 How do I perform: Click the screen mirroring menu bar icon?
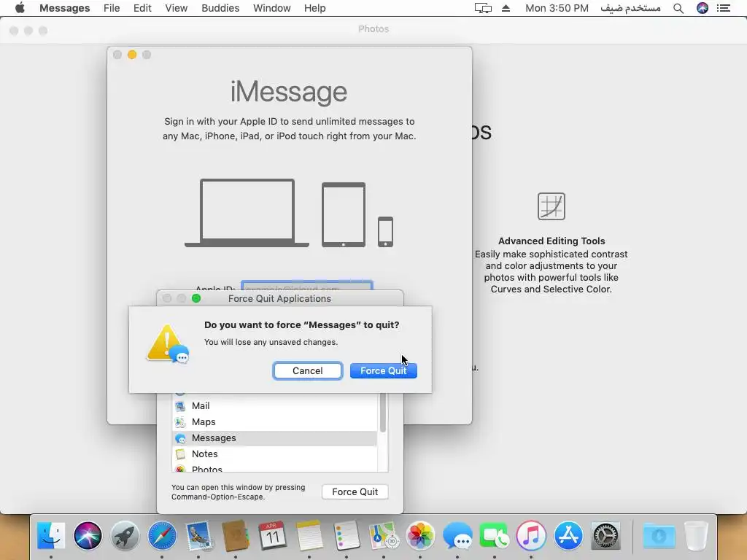pos(483,8)
